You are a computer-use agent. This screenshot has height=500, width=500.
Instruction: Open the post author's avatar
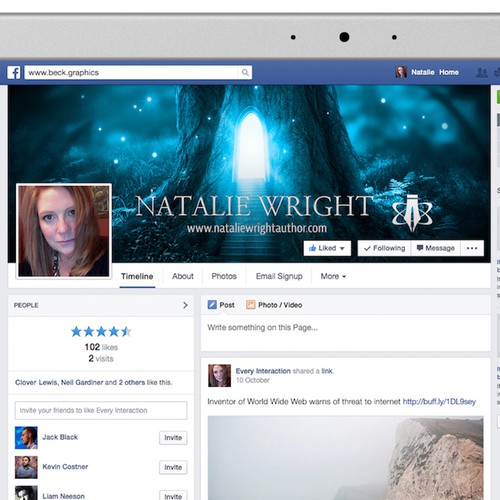pos(219,376)
